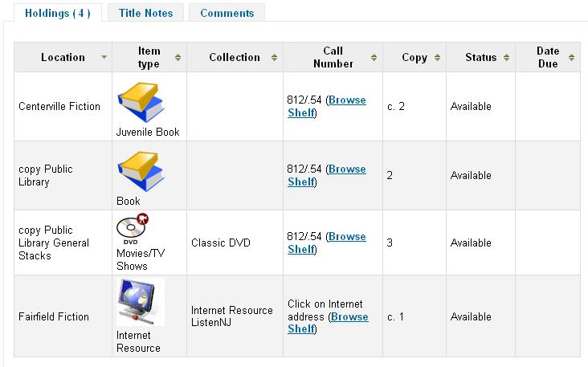This screenshot has height=367, width=588.
Task: Sort by Copy column arrows
Action: (x=438, y=58)
